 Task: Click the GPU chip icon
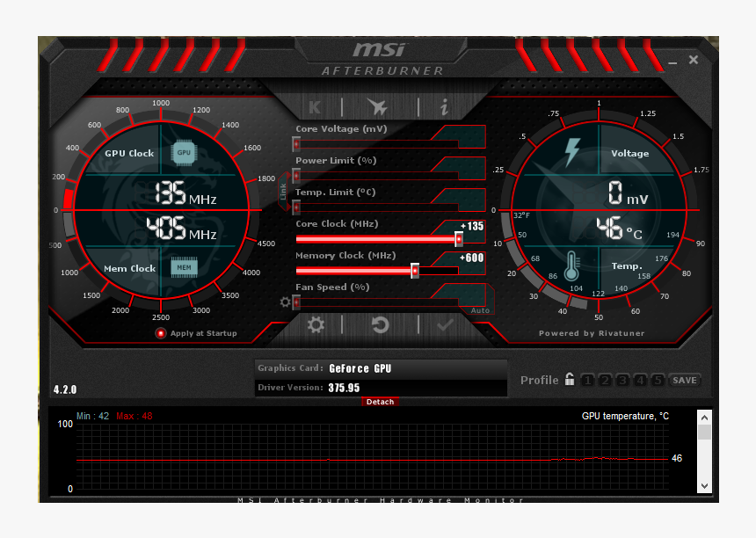pyautogui.click(x=184, y=152)
